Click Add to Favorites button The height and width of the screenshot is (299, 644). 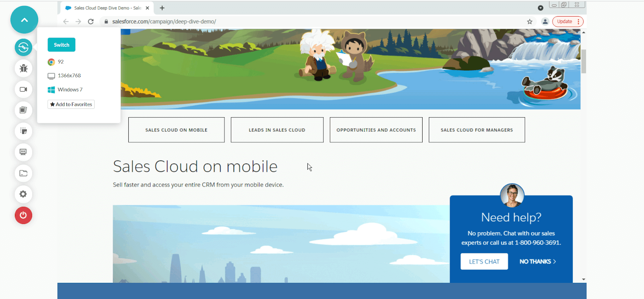click(71, 104)
